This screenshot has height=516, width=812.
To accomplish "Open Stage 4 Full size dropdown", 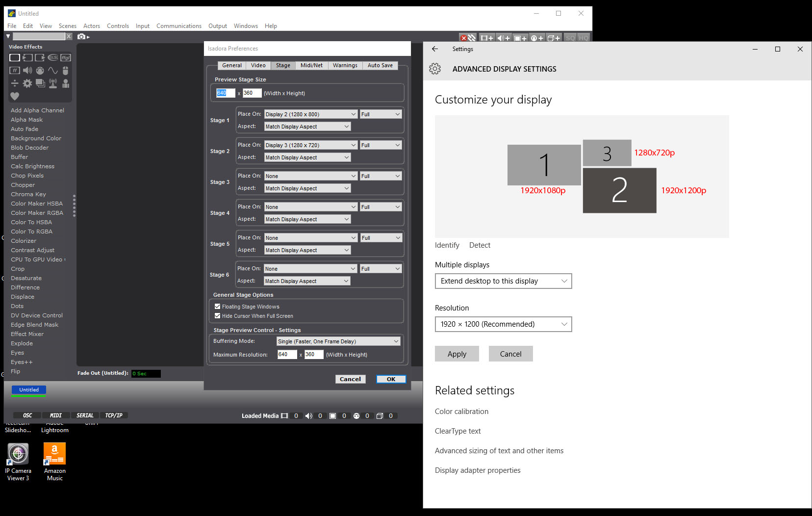I will (x=381, y=207).
